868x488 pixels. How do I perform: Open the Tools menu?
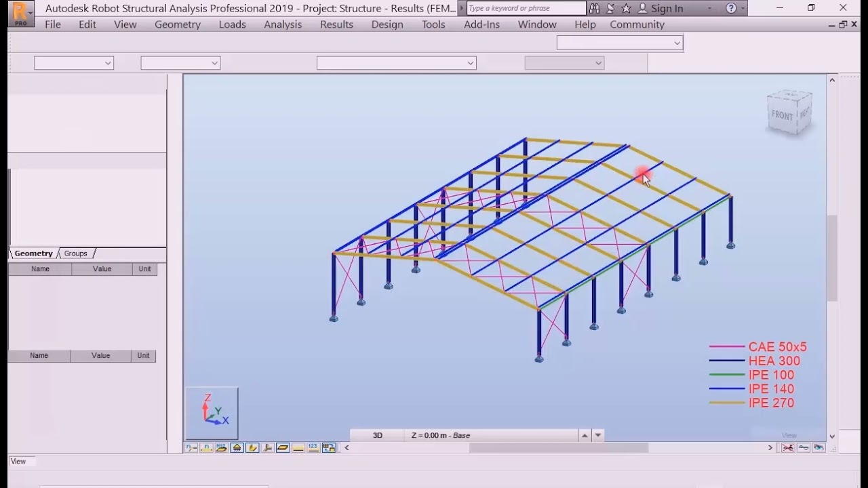coord(434,24)
